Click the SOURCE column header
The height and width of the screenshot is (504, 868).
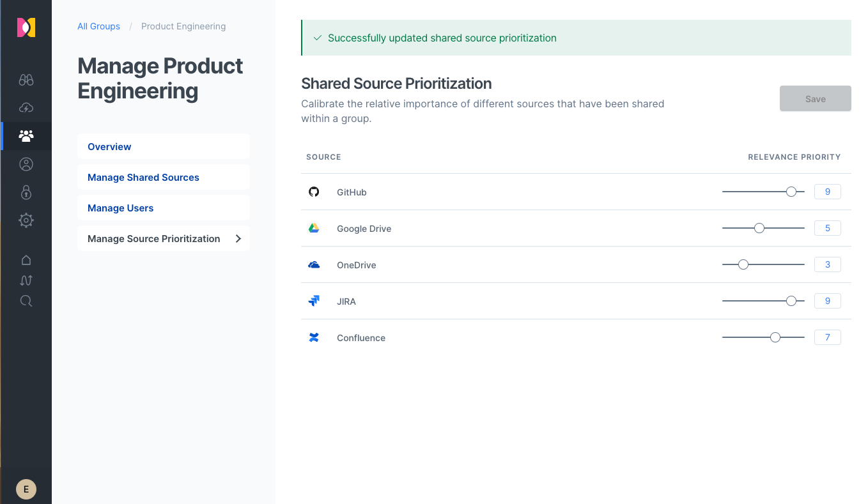pyautogui.click(x=323, y=157)
